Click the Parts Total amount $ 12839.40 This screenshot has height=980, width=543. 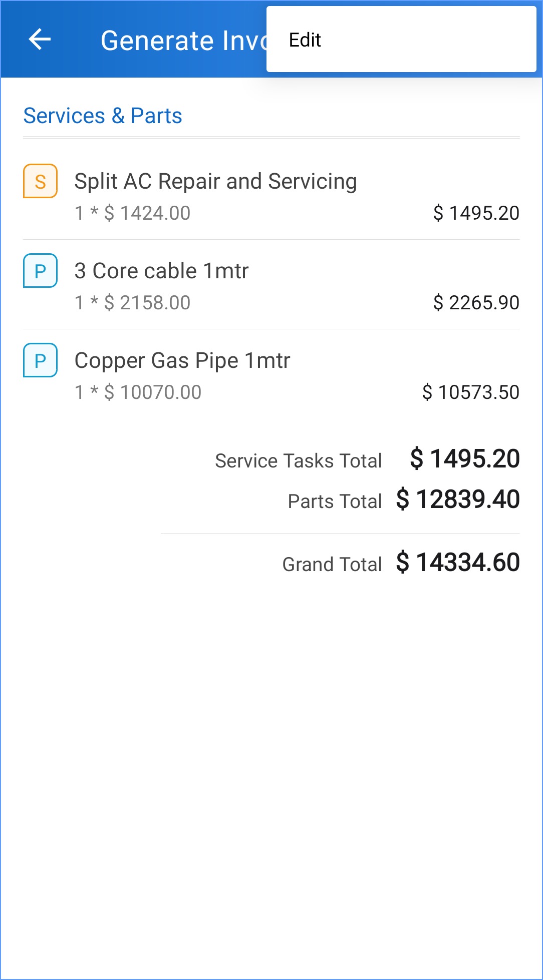458,500
